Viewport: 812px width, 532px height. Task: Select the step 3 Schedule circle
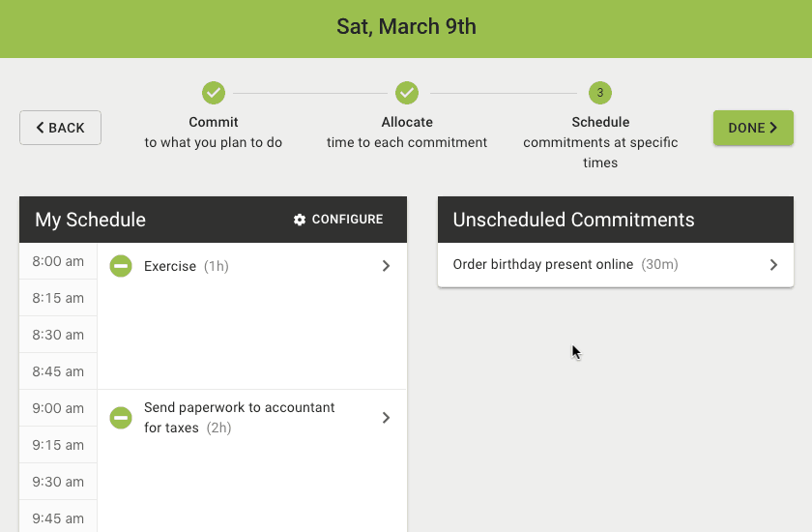(x=600, y=93)
